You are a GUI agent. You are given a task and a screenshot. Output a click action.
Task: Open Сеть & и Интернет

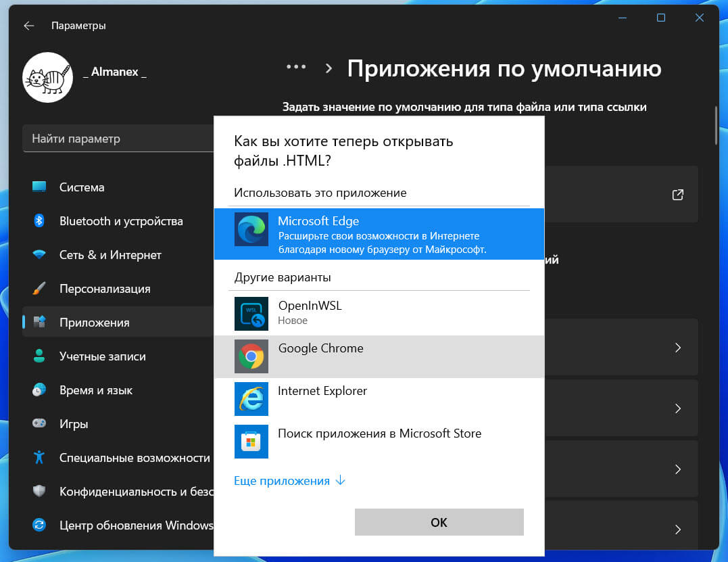(x=118, y=255)
